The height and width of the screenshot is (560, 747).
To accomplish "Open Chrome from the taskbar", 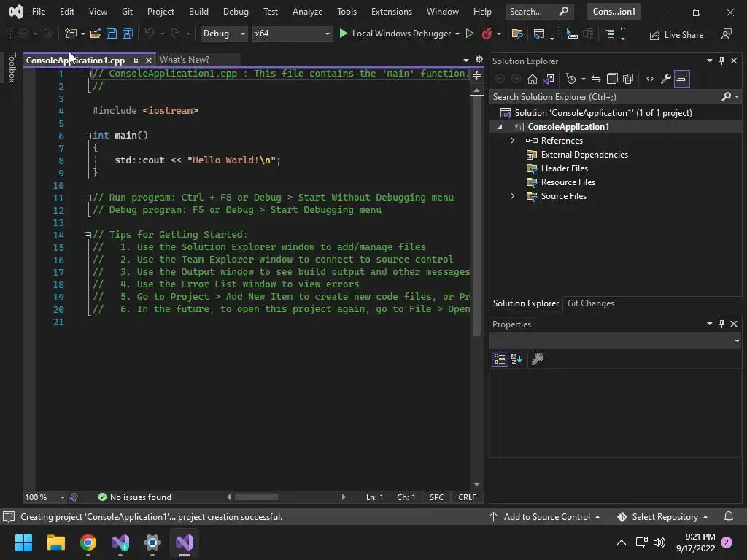I will click(x=88, y=542).
